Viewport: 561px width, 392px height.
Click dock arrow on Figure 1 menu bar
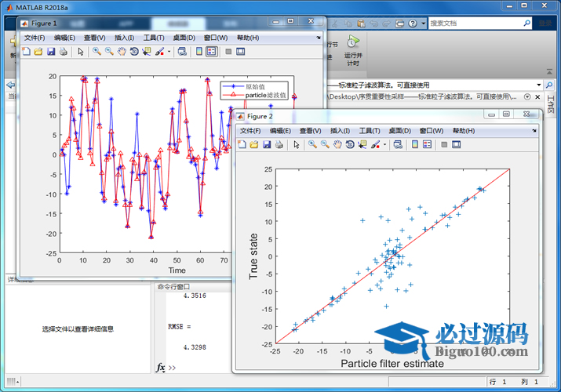[319, 38]
